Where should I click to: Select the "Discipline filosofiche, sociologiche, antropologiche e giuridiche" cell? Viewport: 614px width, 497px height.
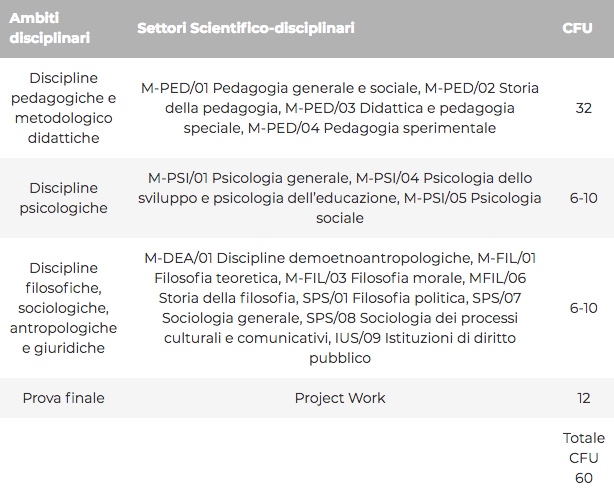click(x=64, y=308)
